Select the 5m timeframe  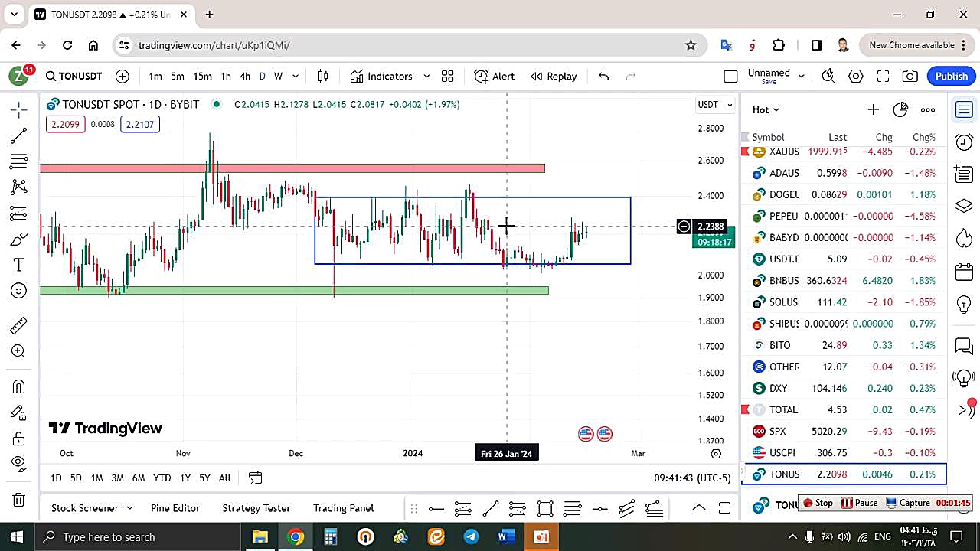coord(177,76)
